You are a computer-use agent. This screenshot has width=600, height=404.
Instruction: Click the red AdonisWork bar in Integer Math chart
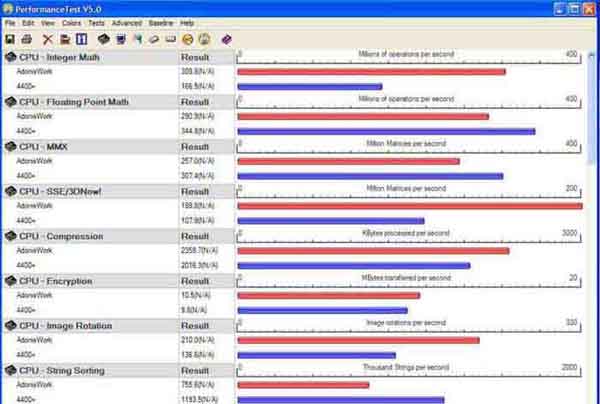(372, 72)
